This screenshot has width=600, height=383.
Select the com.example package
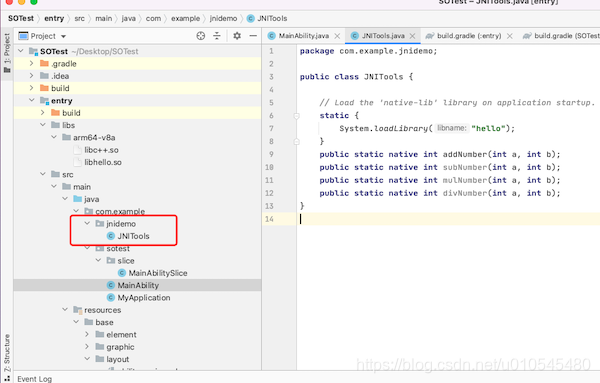[120, 211]
